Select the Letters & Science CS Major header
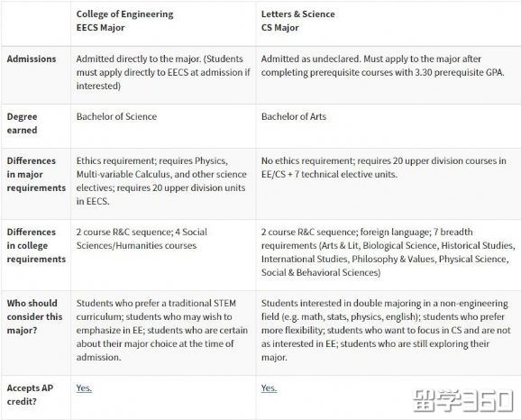The image size is (521, 420). pos(297,21)
